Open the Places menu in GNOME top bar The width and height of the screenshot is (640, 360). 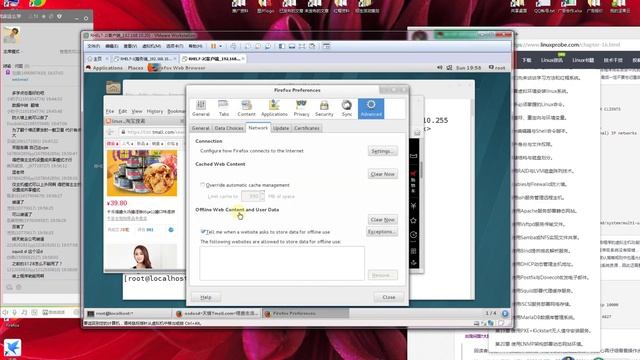point(136,68)
